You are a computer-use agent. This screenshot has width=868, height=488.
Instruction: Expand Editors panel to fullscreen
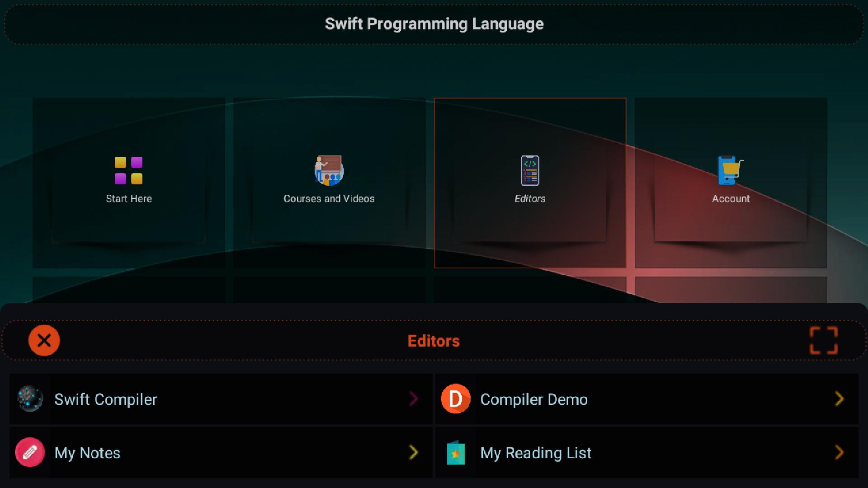coord(823,341)
